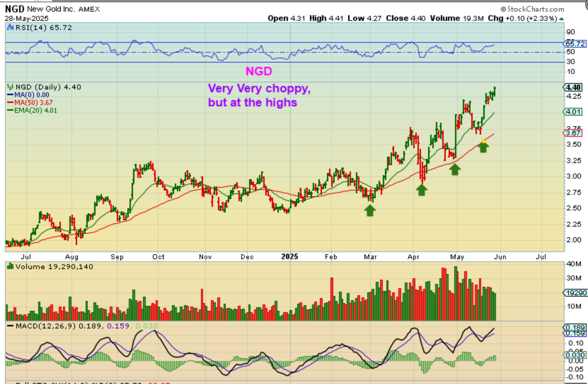Click the '3.50' price axis label

click(x=574, y=144)
